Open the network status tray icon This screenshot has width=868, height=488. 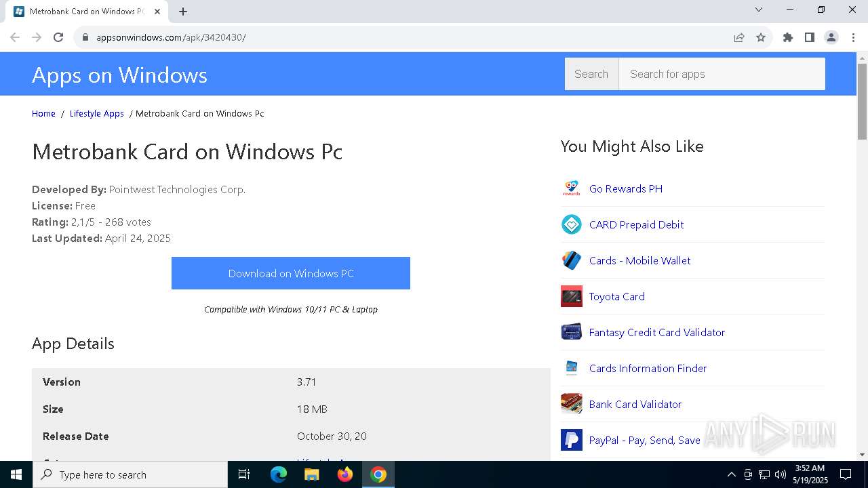click(764, 474)
